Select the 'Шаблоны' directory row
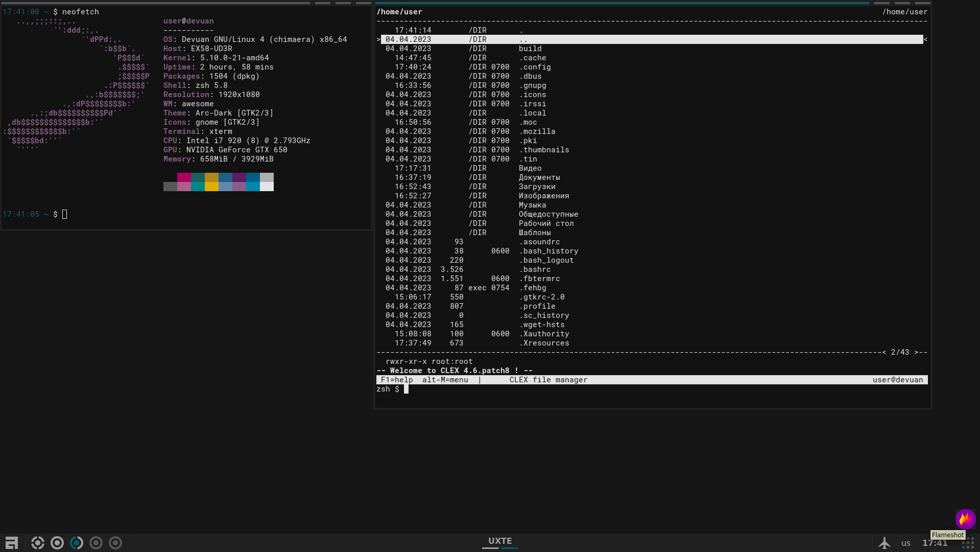The width and height of the screenshot is (980, 552). tap(652, 233)
